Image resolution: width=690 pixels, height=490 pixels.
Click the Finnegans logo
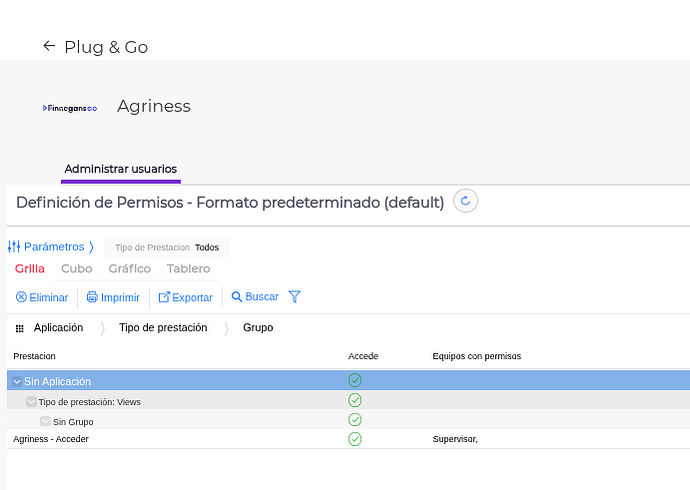[x=70, y=108]
